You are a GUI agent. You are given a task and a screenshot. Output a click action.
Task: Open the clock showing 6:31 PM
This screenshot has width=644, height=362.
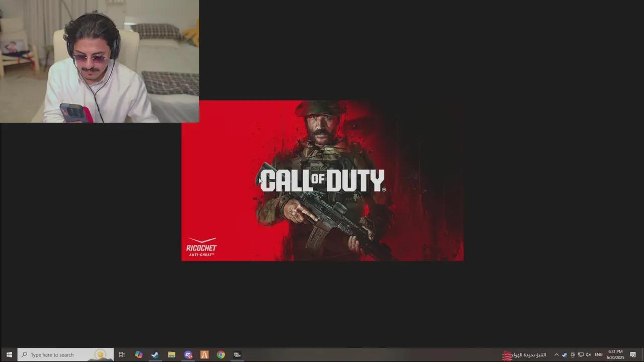click(615, 354)
